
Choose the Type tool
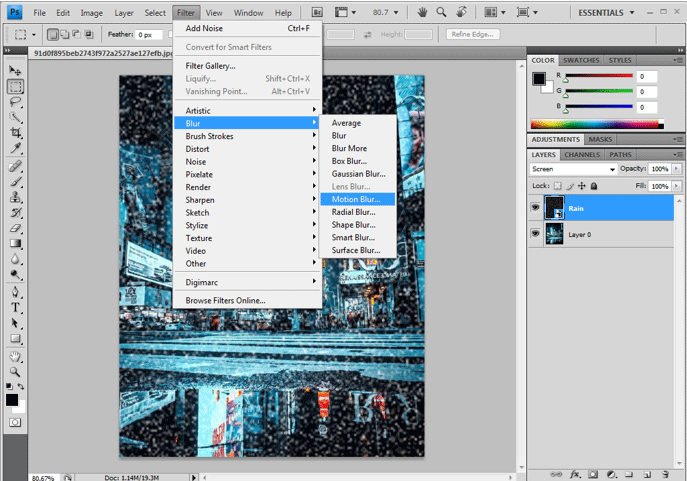pos(15,308)
